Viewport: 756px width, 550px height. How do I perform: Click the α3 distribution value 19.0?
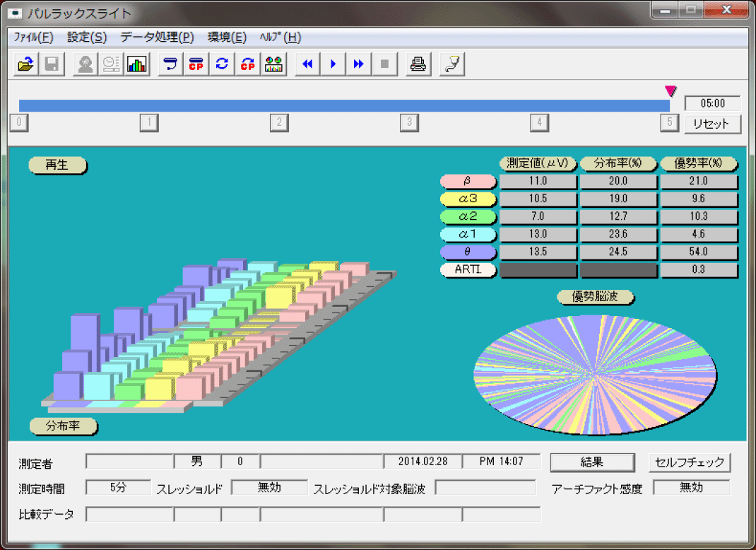(618, 199)
